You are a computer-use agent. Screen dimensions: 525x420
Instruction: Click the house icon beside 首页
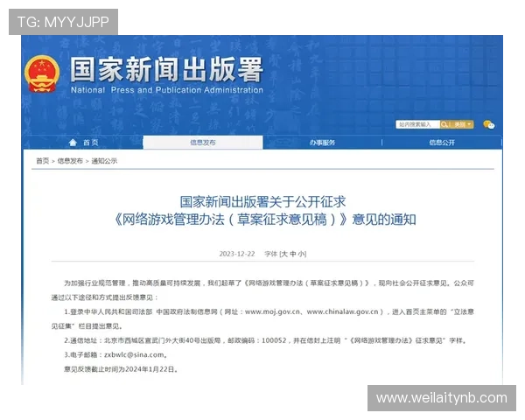click(73, 143)
